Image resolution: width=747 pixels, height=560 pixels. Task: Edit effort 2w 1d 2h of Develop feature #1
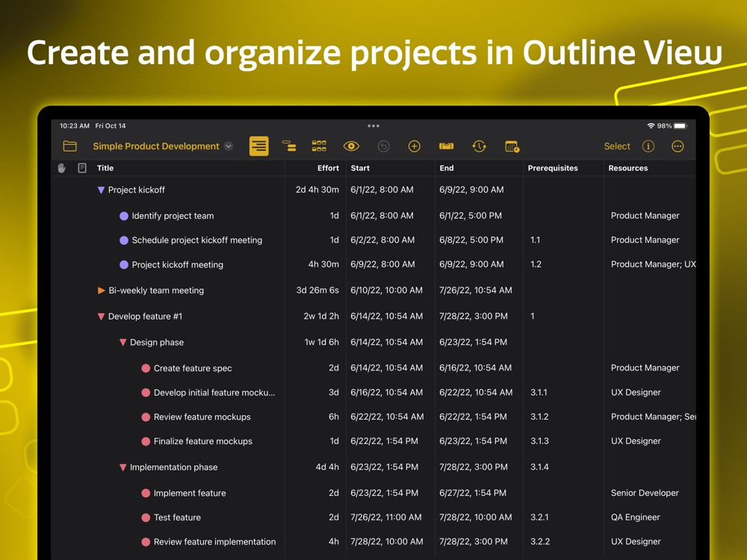[321, 316]
